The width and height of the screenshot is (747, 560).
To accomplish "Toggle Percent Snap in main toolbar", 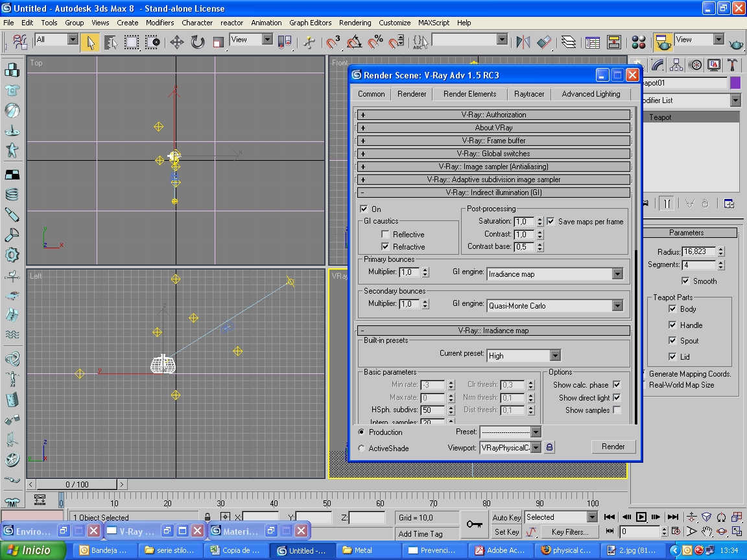I will coord(375,42).
